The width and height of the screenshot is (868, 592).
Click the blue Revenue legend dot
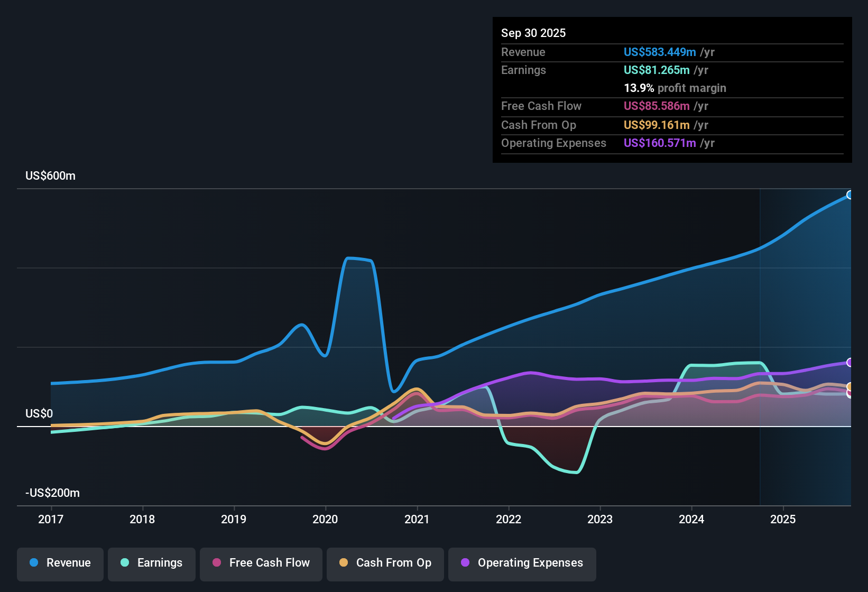(x=33, y=563)
